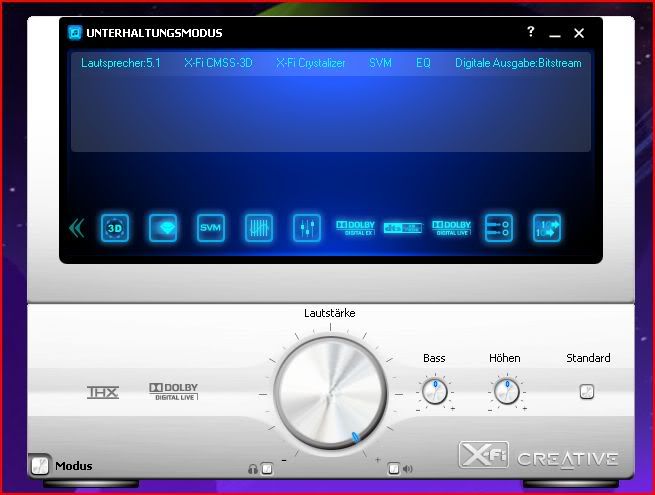This screenshot has width=655, height=495.
Task: Click the THX logo
Action: [x=103, y=392]
